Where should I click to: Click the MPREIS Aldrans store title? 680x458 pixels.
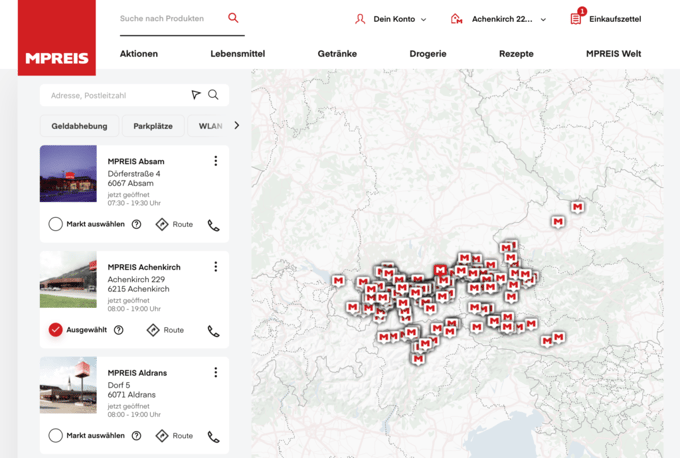click(137, 373)
